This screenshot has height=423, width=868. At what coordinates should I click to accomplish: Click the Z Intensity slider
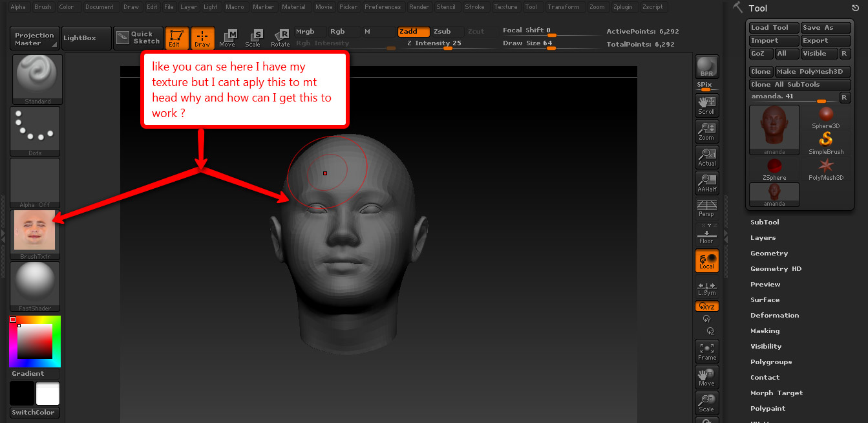pyautogui.click(x=447, y=44)
